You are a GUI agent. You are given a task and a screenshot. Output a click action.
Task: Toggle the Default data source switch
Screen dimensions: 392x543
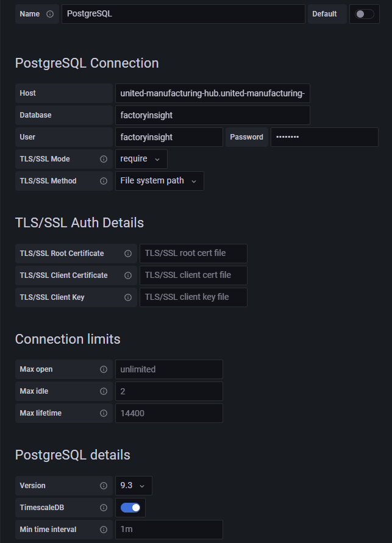365,14
